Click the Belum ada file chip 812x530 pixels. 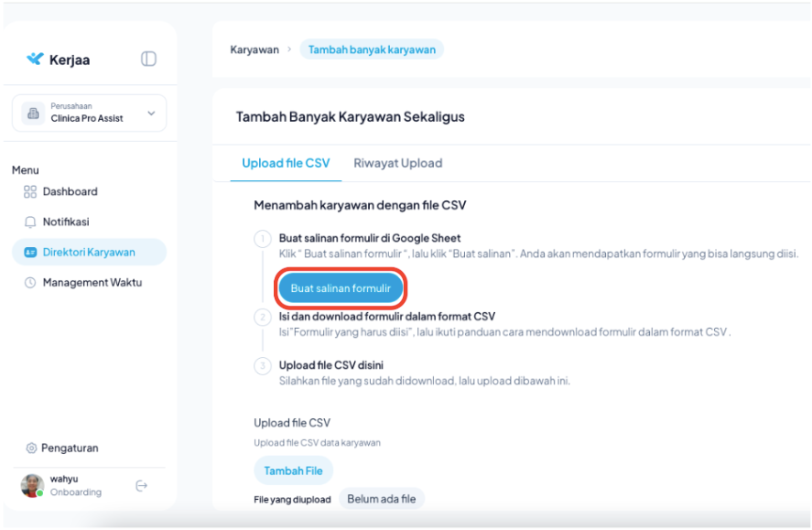pyautogui.click(x=381, y=499)
